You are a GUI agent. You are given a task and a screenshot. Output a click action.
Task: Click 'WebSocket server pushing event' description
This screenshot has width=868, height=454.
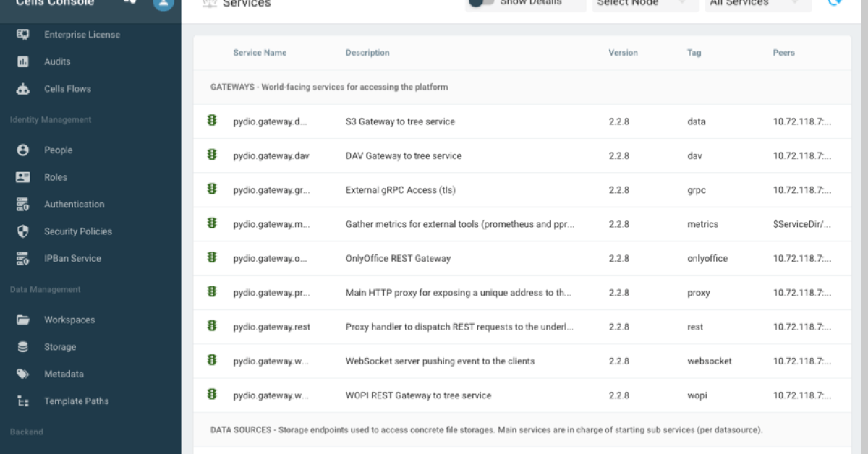441,361
